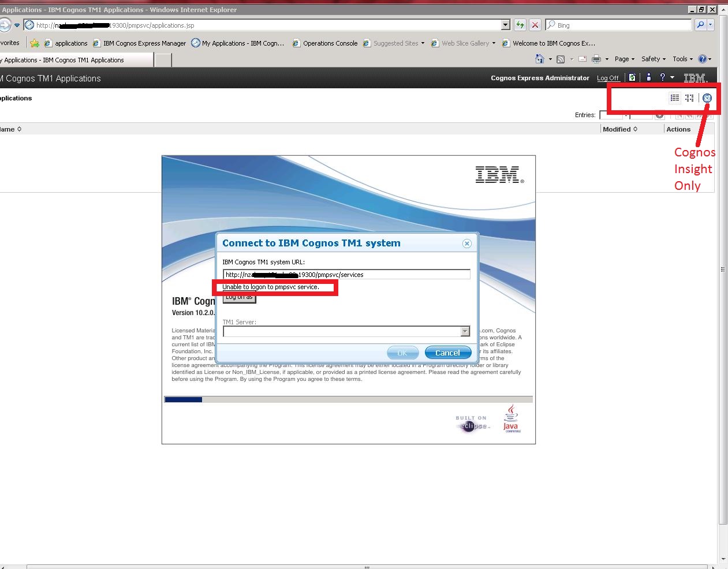Select the IBM Cognos TM1 Applications tab
Image resolution: width=728 pixels, height=569 pixels.
click(76, 60)
